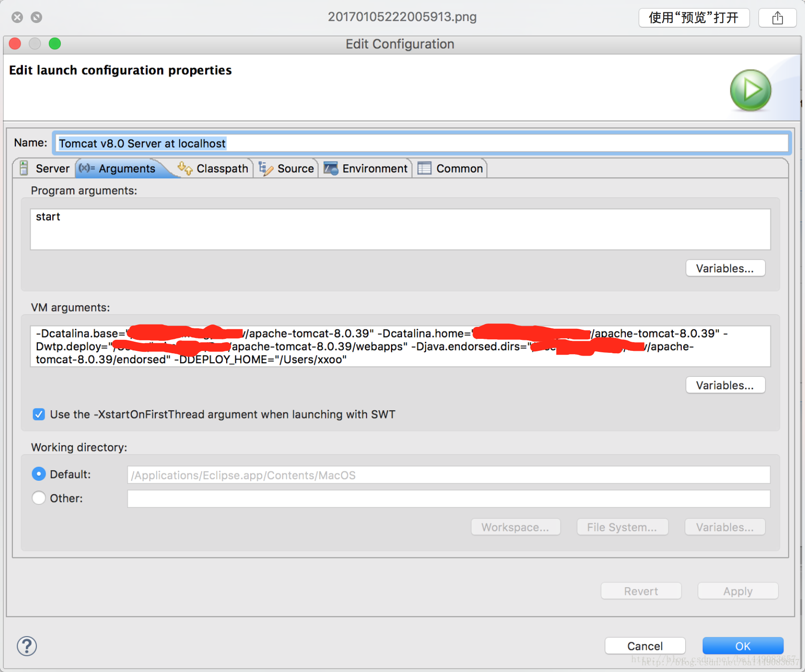Click the Name input field

click(x=422, y=143)
